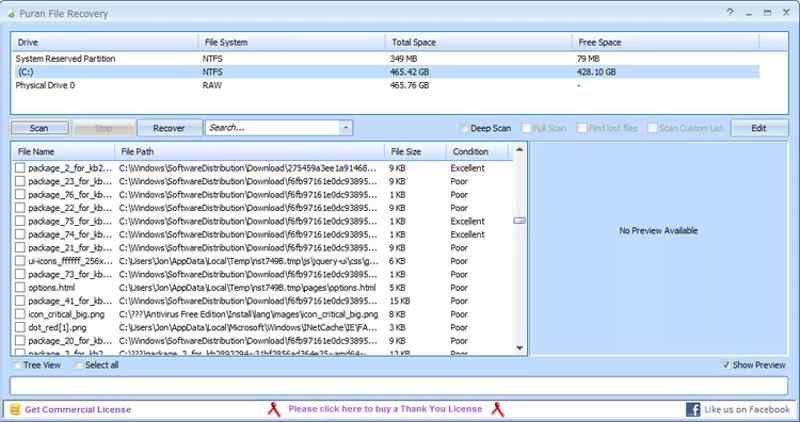This screenshot has width=800, height=422.
Task: Toggle the Scan Custom List checkbox
Action: tap(652, 128)
